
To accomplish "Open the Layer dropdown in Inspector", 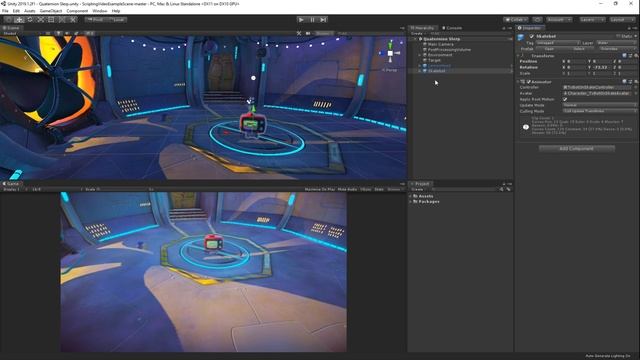I will [x=616, y=42].
